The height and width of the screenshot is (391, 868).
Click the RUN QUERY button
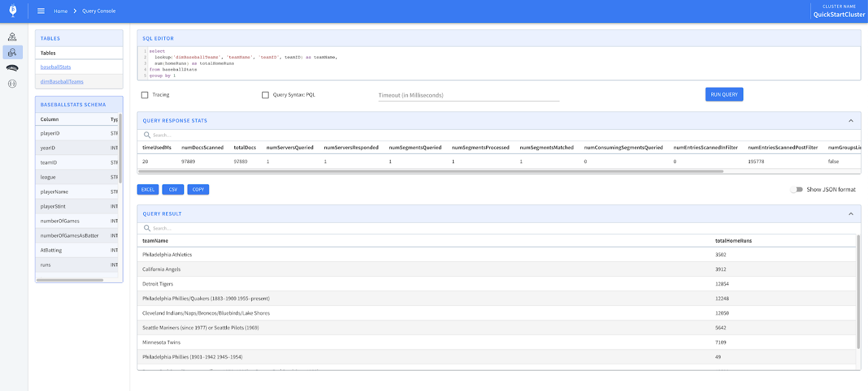pyautogui.click(x=724, y=94)
